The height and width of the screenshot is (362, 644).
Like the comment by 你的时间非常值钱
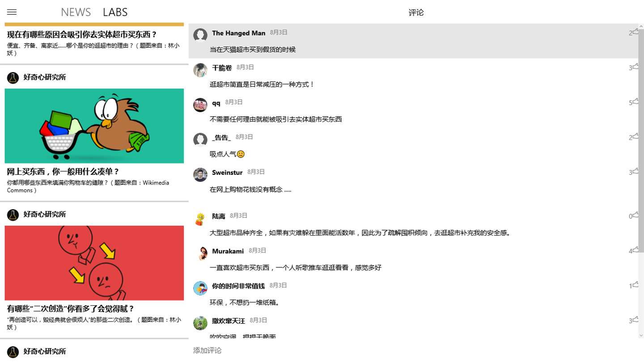point(636,285)
